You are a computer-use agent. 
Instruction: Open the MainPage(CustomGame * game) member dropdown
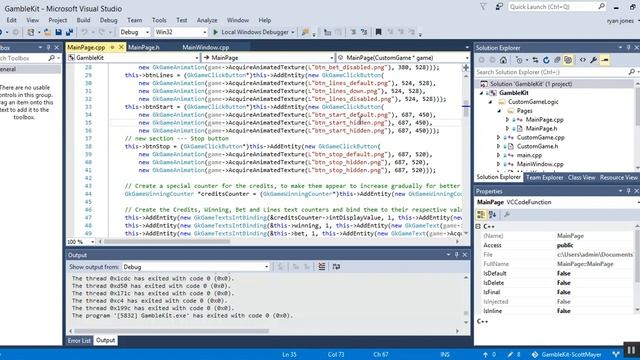(x=403, y=58)
